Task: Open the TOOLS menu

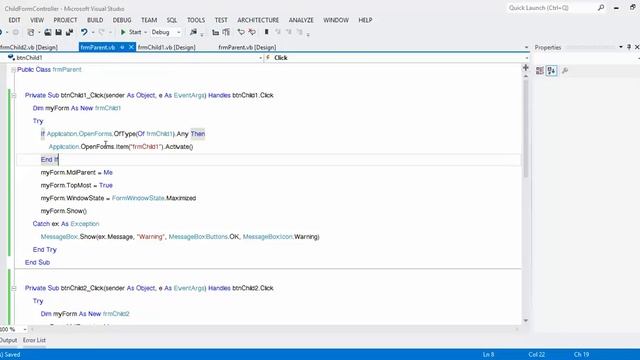Action: pos(196,20)
